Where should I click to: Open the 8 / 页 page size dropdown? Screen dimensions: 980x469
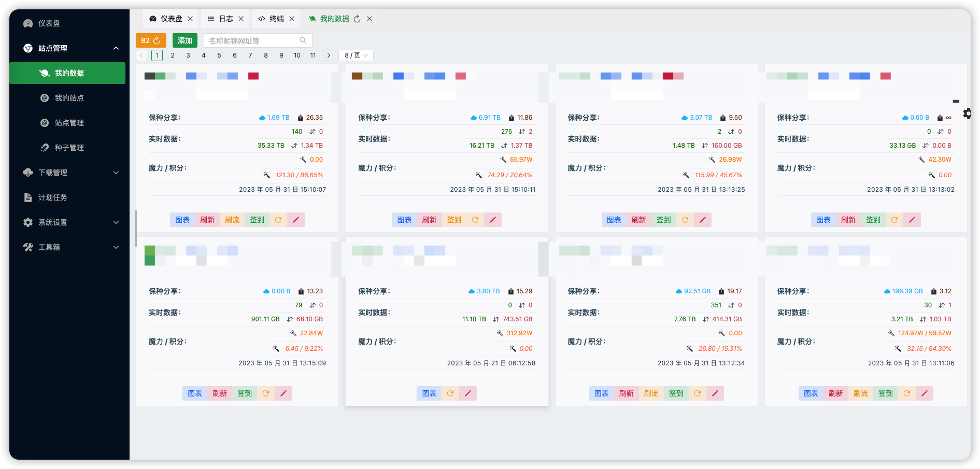click(x=356, y=55)
